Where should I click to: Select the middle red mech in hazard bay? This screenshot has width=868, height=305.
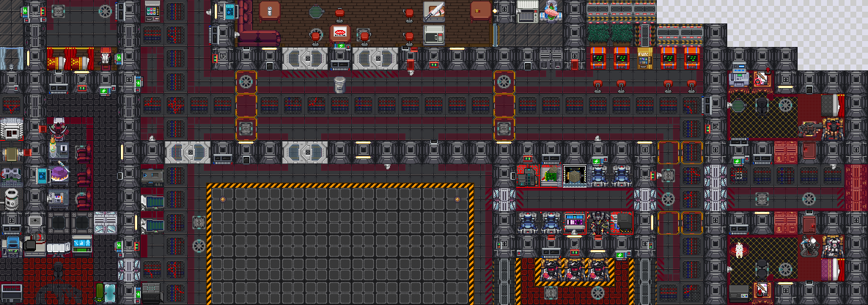point(574,270)
